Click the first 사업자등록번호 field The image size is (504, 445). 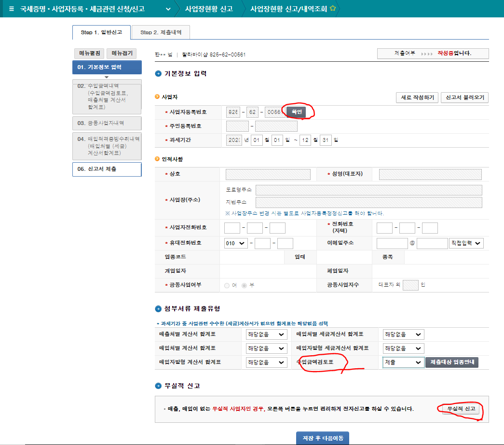tap(233, 112)
